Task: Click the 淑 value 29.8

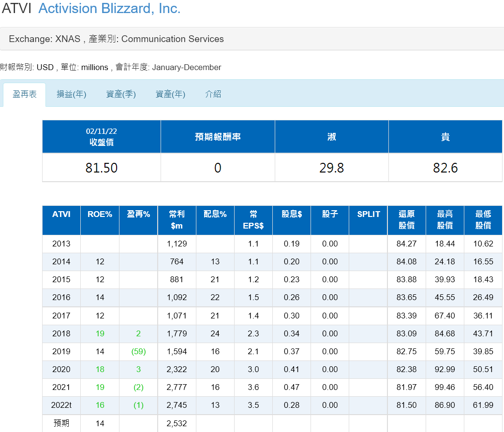Action: click(x=332, y=168)
